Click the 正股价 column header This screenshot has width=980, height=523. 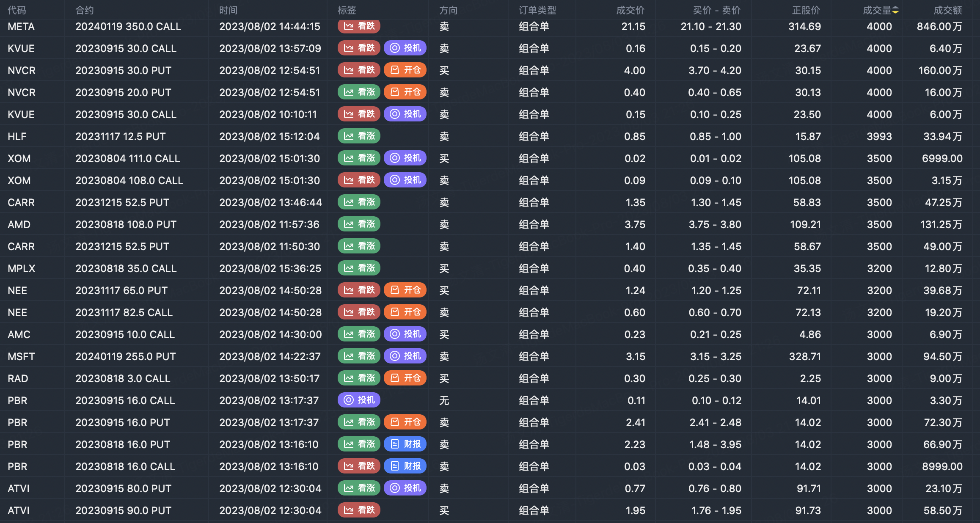tap(806, 10)
